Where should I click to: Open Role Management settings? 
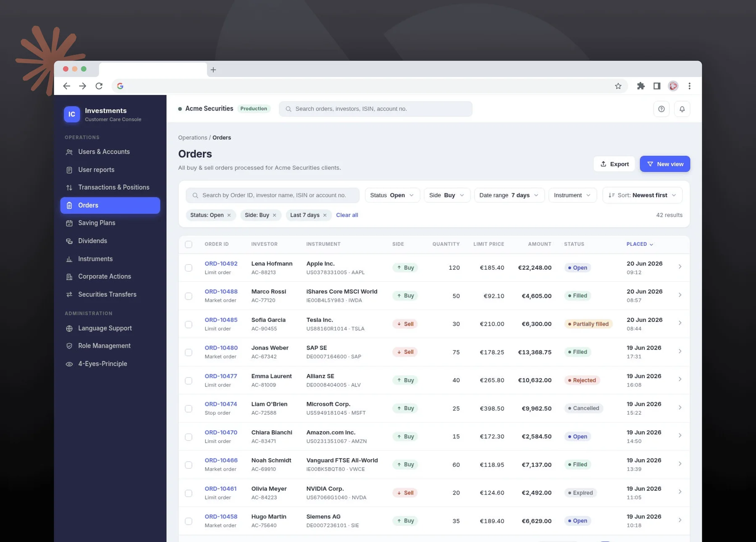[x=110, y=346]
